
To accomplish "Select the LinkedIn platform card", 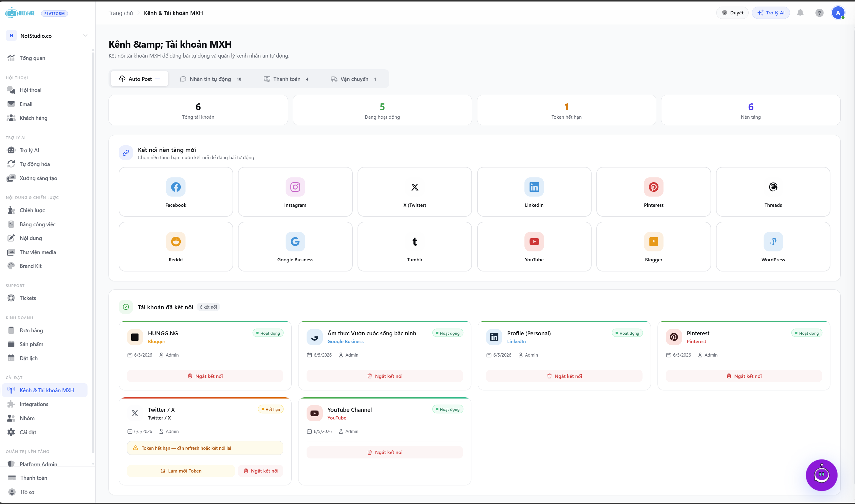I will [534, 191].
